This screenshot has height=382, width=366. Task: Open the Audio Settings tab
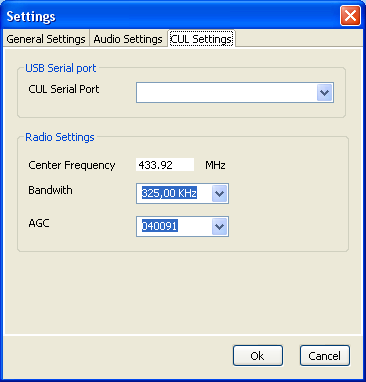(128, 39)
